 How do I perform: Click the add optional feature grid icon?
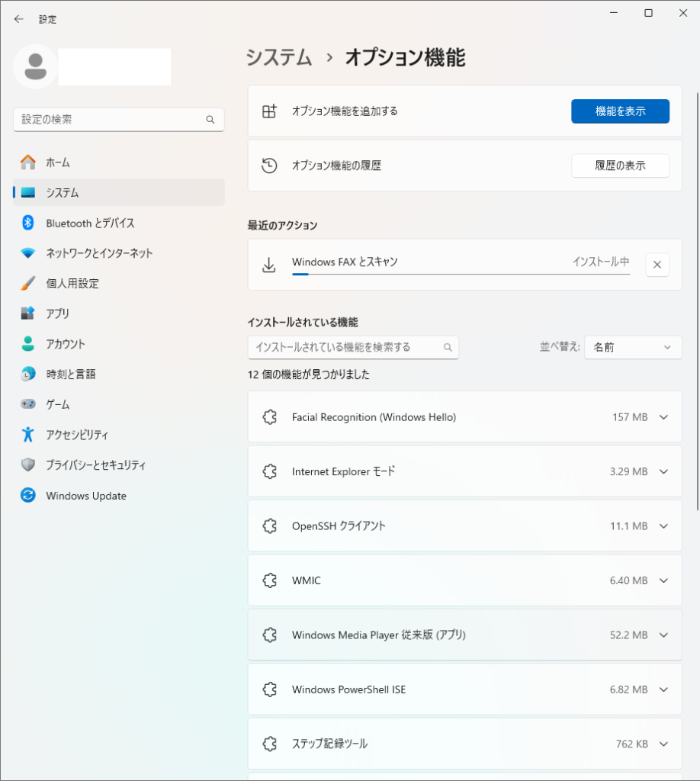pos(269,111)
